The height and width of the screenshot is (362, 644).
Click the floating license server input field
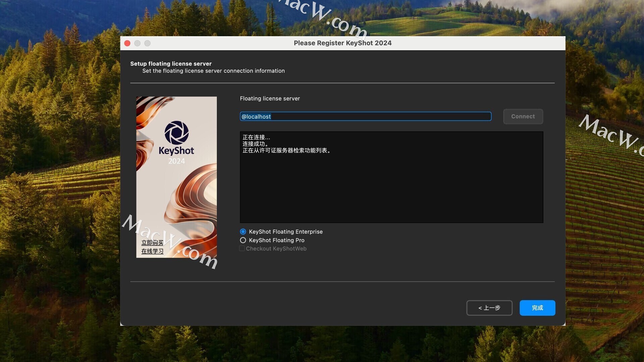(x=366, y=116)
